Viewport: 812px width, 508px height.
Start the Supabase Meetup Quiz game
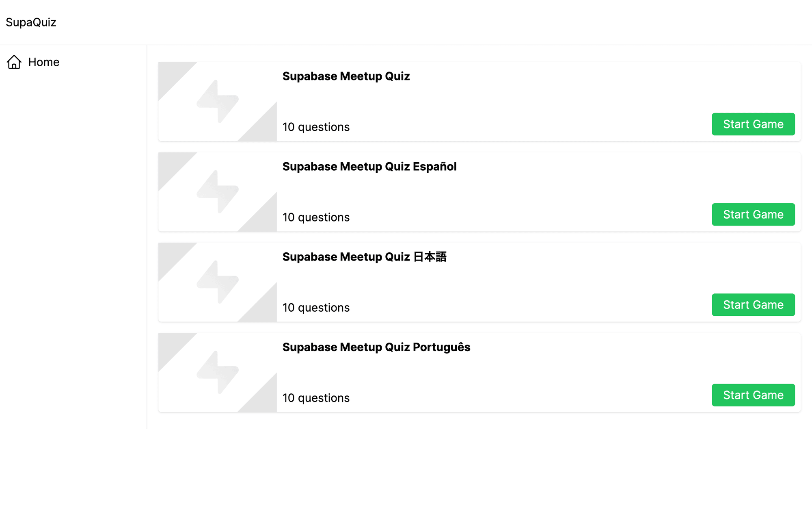pyautogui.click(x=753, y=124)
